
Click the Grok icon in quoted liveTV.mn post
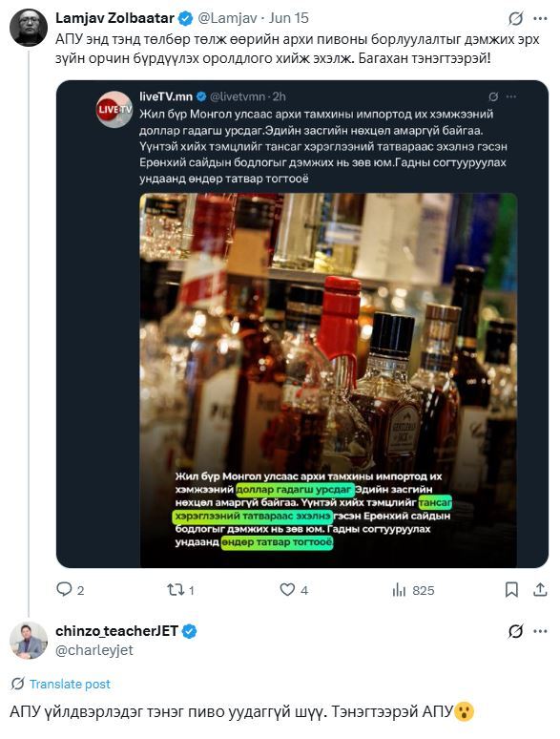[493, 96]
